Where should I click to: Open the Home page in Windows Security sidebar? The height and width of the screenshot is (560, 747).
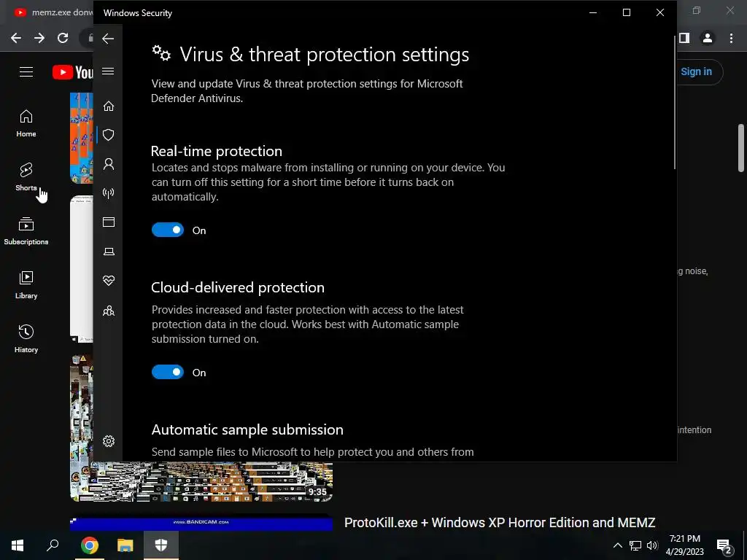point(109,106)
